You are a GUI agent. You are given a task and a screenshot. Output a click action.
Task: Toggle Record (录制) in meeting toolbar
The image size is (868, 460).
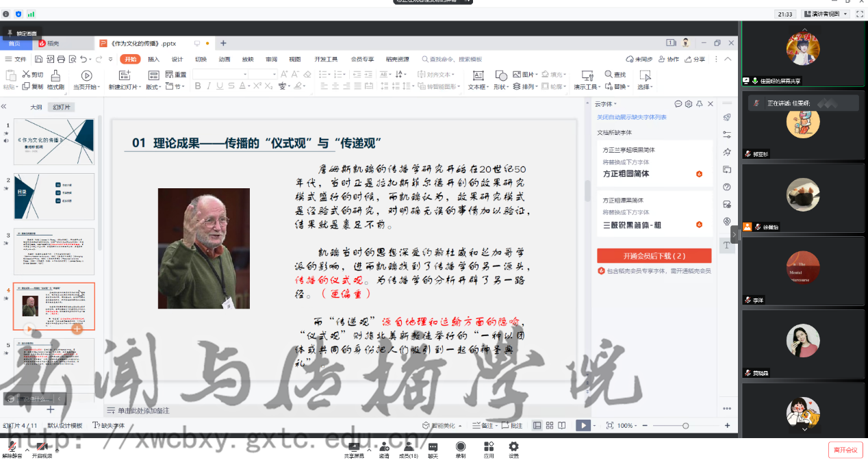tap(461, 449)
